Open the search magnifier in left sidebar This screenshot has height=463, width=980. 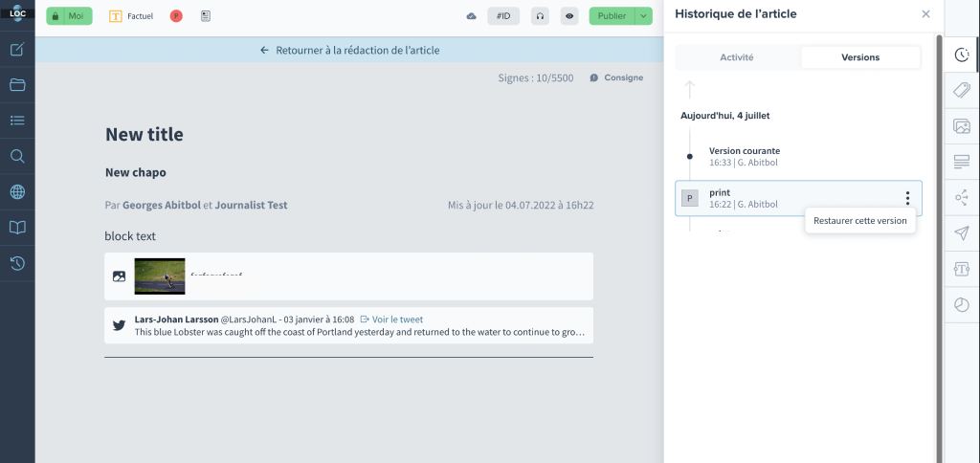[x=17, y=156]
